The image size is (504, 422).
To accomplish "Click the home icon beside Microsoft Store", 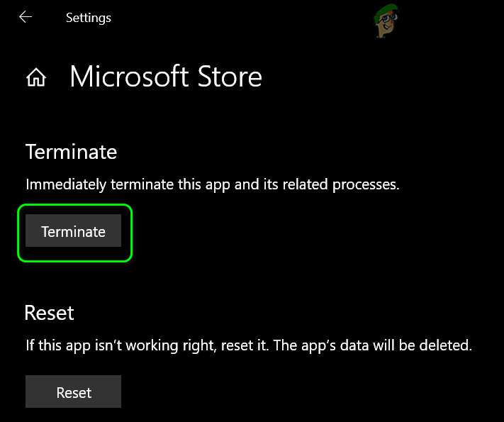I will 35,77.
